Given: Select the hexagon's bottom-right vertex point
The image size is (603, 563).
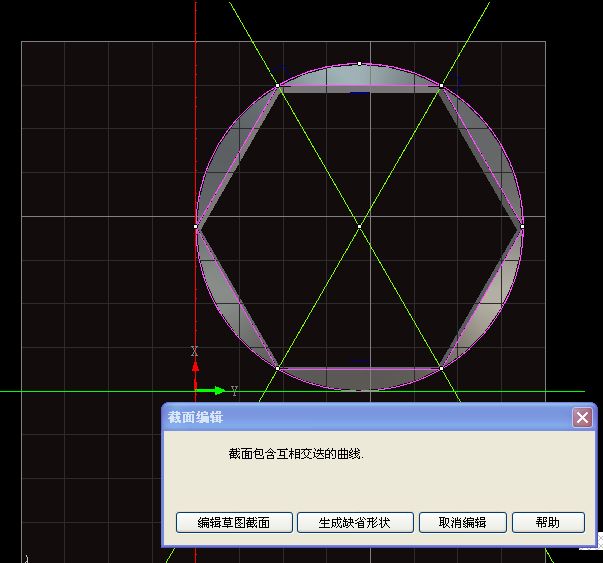Looking at the screenshot, I should 441,368.
